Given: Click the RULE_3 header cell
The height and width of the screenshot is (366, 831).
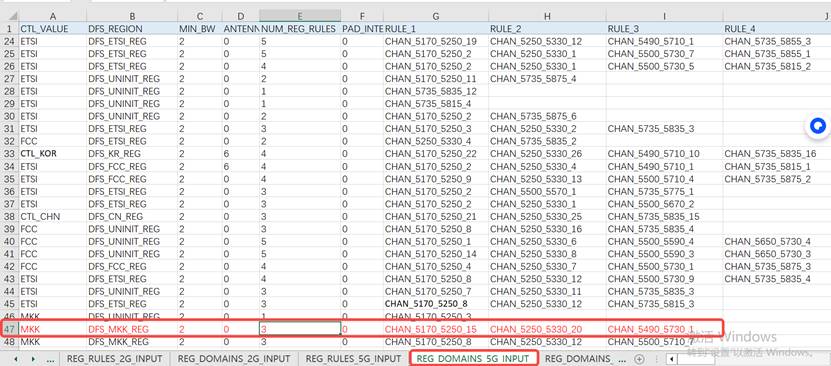Looking at the screenshot, I should [664, 29].
